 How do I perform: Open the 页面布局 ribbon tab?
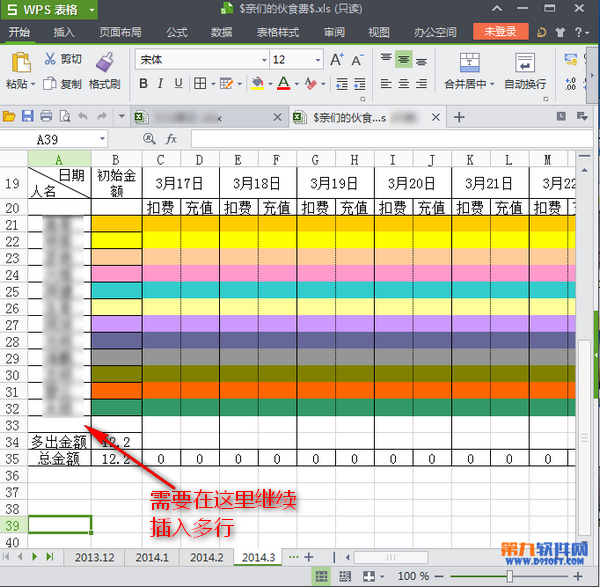coord(120,32)
